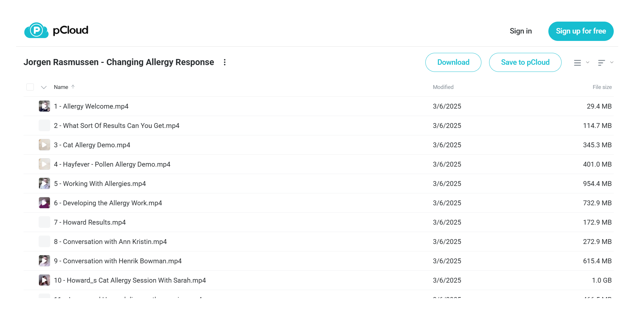644x330 pixels.
Task: Click the Download button
Action: (x=453, y=62)
